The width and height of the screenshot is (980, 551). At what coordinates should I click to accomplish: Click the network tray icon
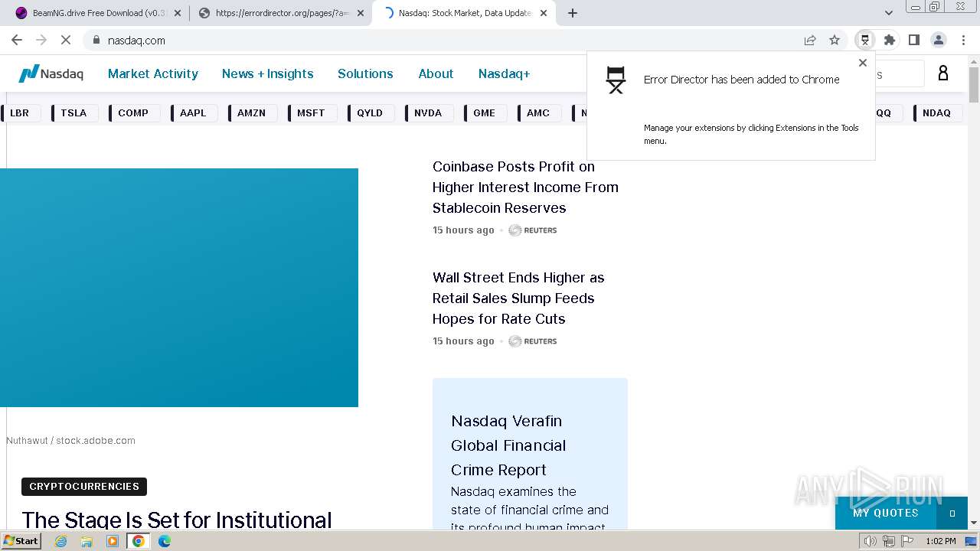[x=889, y=541]
